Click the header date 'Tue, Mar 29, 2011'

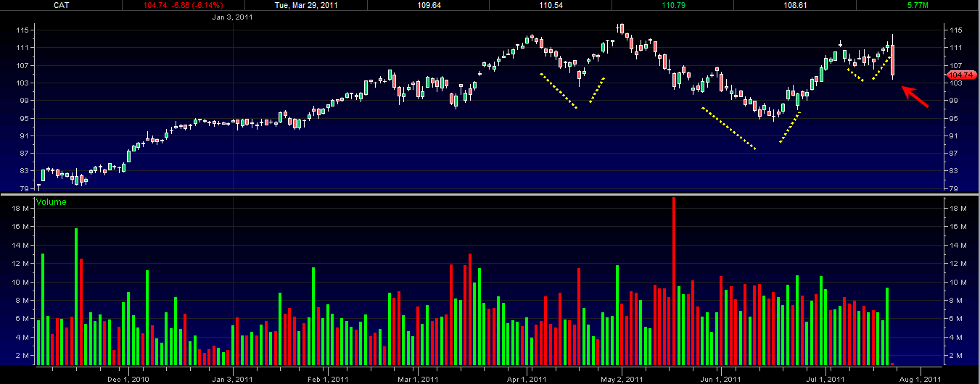click(306, 4)
